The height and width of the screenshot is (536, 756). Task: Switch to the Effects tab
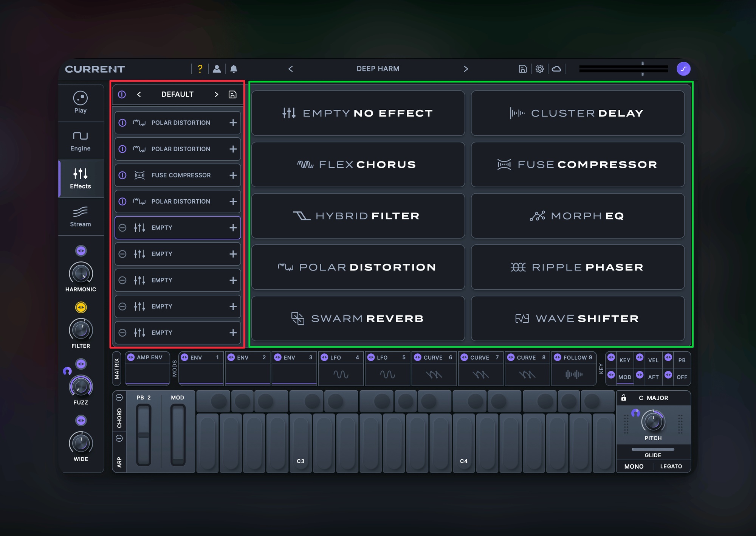click(x=81, y=179)
